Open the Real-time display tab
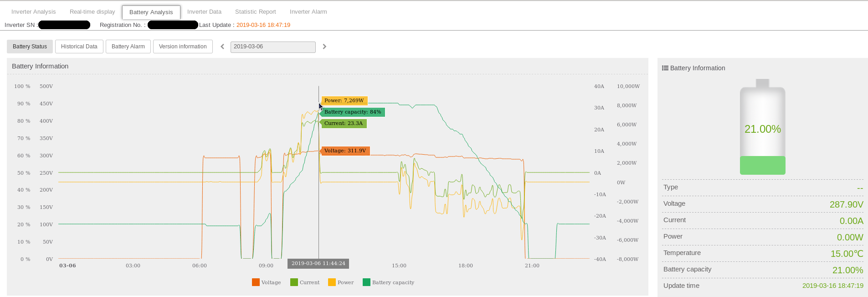Screen dimensions: 868x297 pyautogui.click(x=92, y=12)
